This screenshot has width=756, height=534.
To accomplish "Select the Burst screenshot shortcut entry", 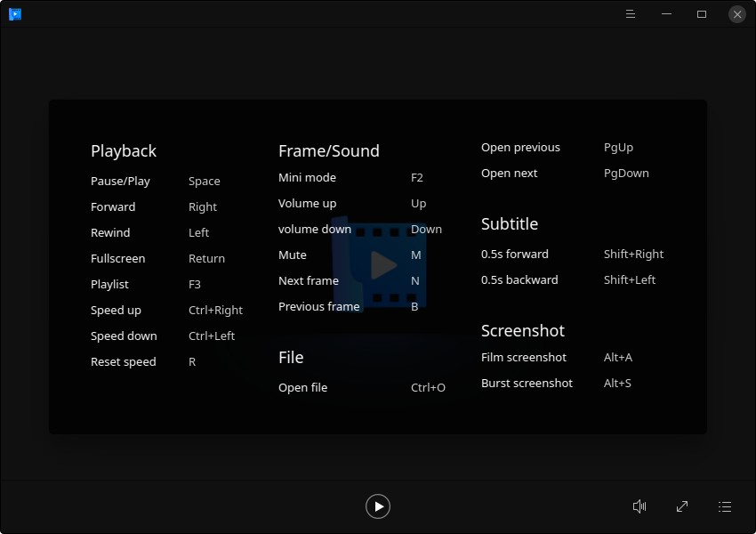I will (527, 384).
